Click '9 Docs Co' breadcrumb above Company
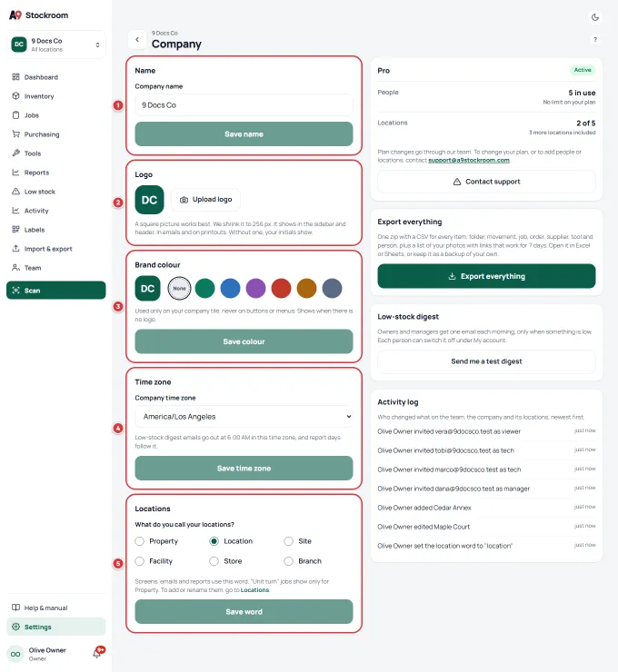Screen dimensions: 618x672 [164, 33]
